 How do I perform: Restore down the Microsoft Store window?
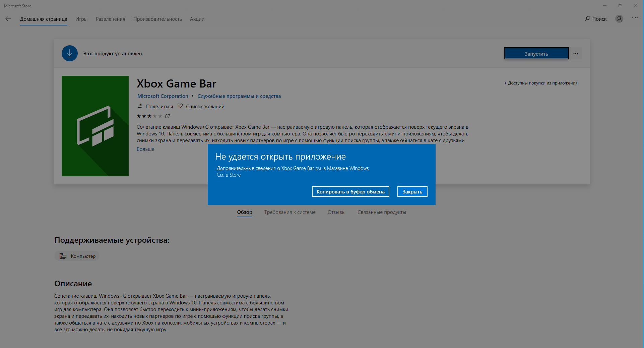(620, 5)
